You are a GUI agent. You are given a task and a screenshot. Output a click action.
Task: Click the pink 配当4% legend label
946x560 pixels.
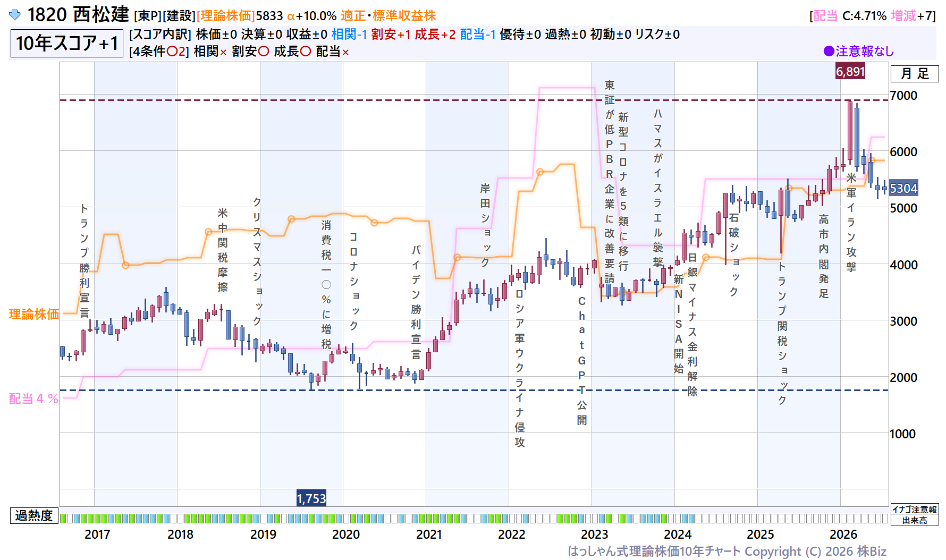33,398
